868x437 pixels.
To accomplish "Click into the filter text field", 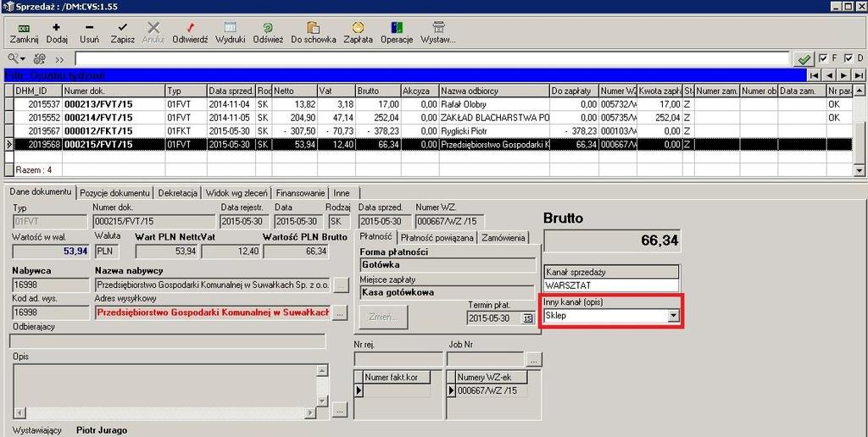I will [431, 58].
